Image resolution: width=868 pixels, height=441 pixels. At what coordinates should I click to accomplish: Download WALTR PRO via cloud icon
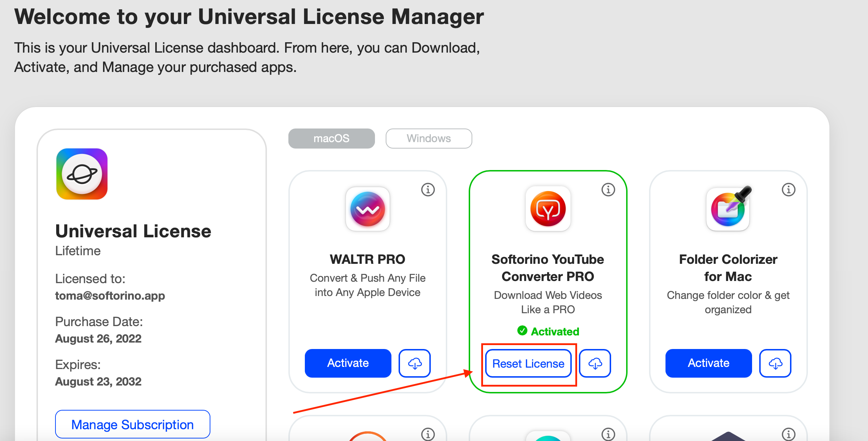point(415,363)
